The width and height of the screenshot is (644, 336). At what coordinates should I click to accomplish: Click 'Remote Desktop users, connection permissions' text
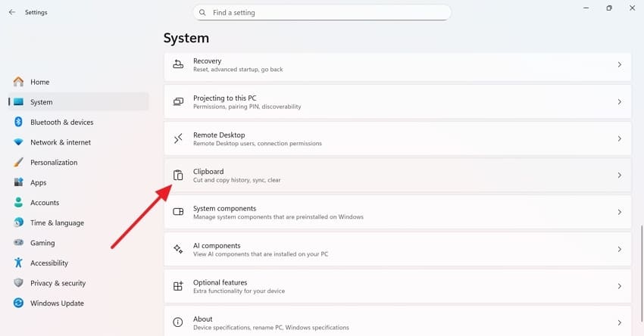pyautogui.click(x=258, y=144)
